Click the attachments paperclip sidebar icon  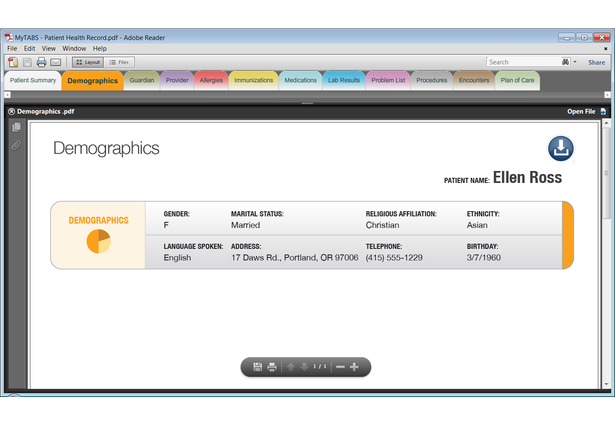(16, 145)
